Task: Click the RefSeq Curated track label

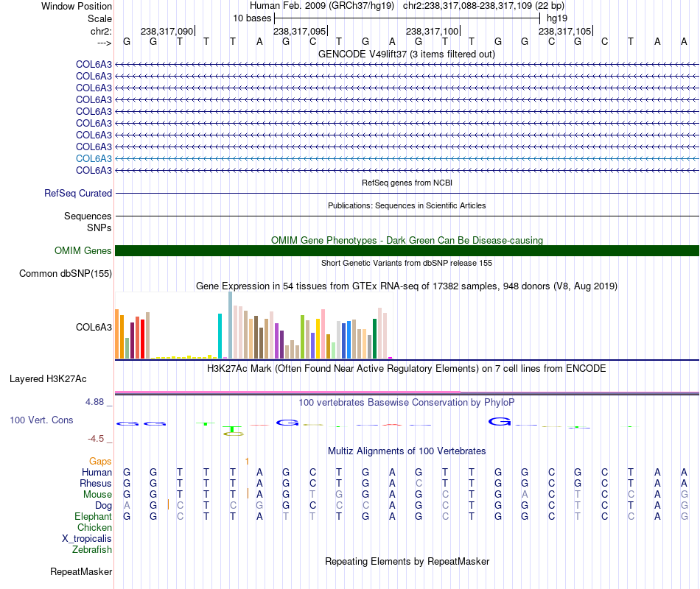Action: 78,193
